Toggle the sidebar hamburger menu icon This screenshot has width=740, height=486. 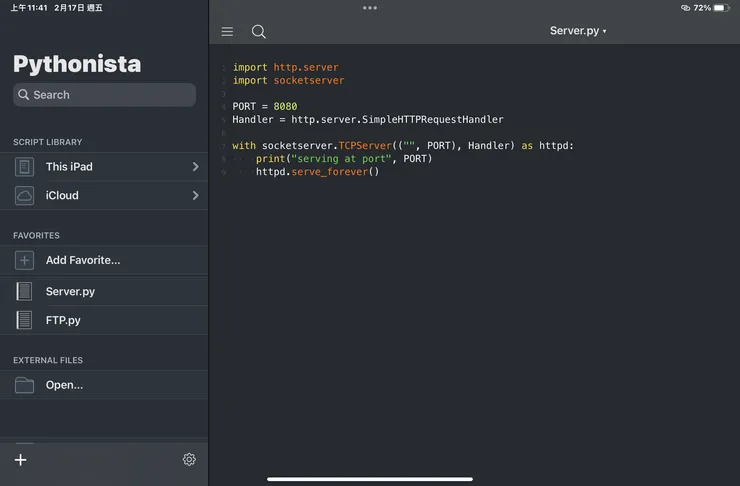[x=227, y=31]
